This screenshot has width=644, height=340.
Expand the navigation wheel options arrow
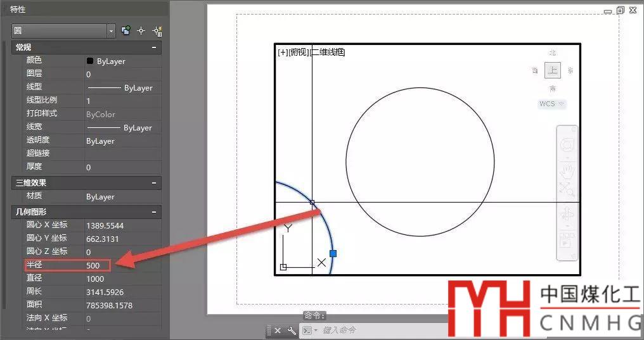point(567,158)
